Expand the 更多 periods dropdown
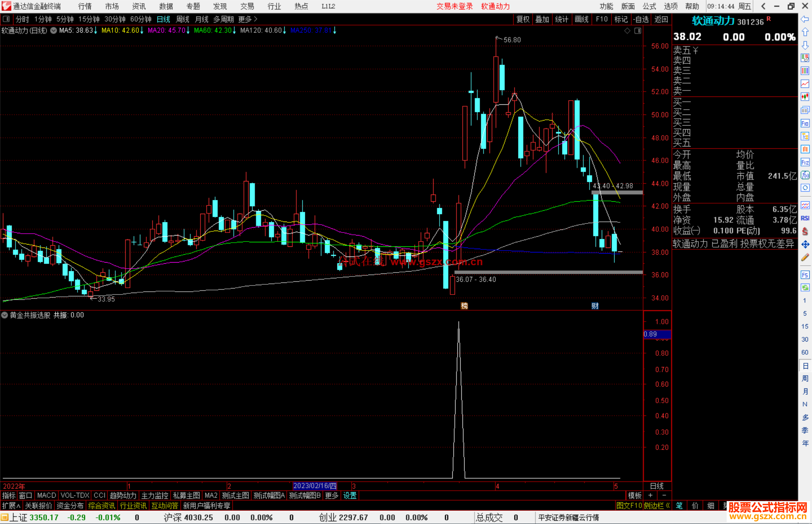Image resolution: width=812 pixels, height=524 pixels. pos(247,19)
